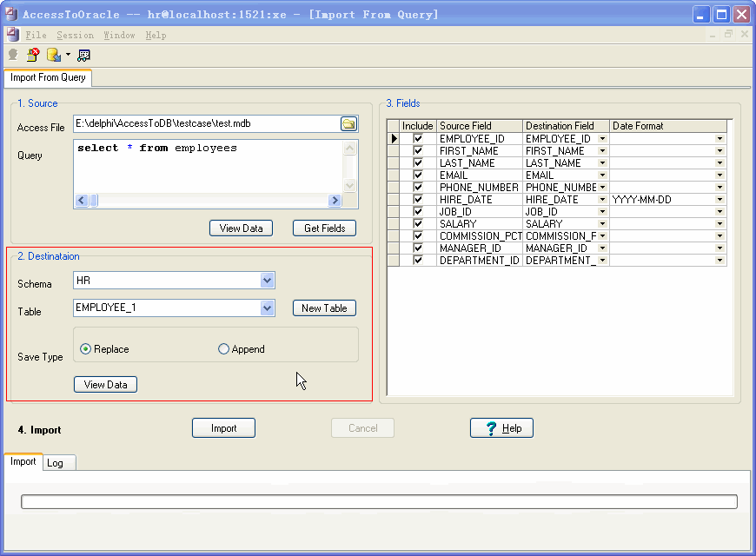Uncheck Include for LAST_NAME field
Image resolution: width=756 pixels, height=556 pixels.
click(418, 163)
